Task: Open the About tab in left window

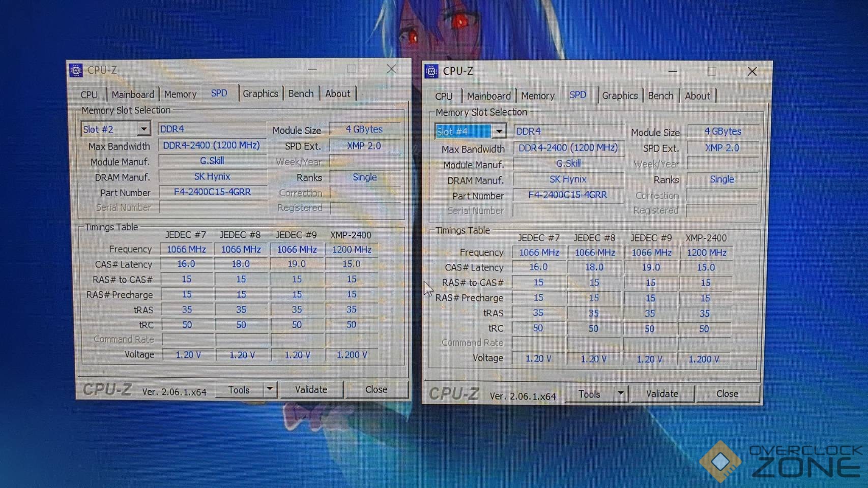Action: [337, 94]
